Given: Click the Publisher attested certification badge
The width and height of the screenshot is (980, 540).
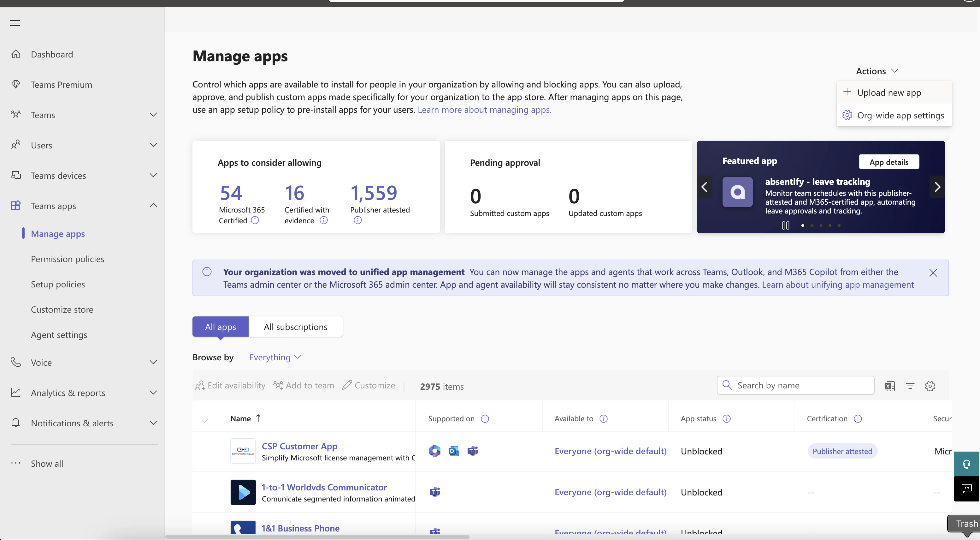Looking at the screenshot, I should pyautogui.click(x=842, y=451).
